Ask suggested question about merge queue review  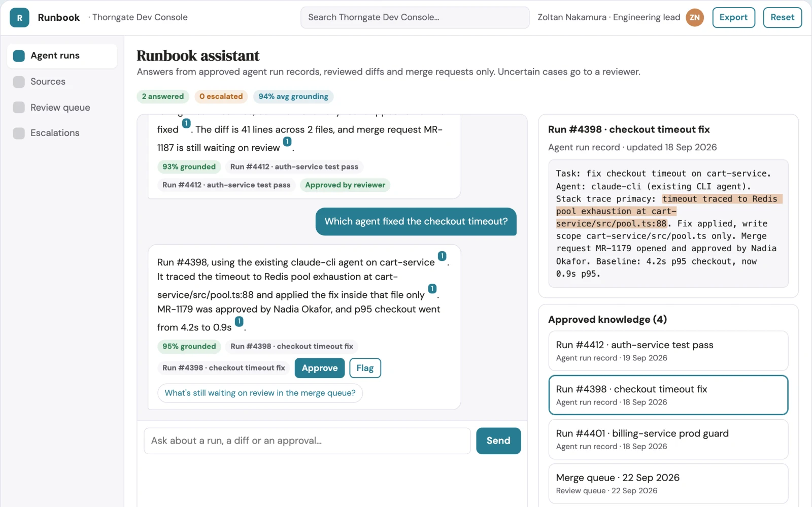[260, 393]
